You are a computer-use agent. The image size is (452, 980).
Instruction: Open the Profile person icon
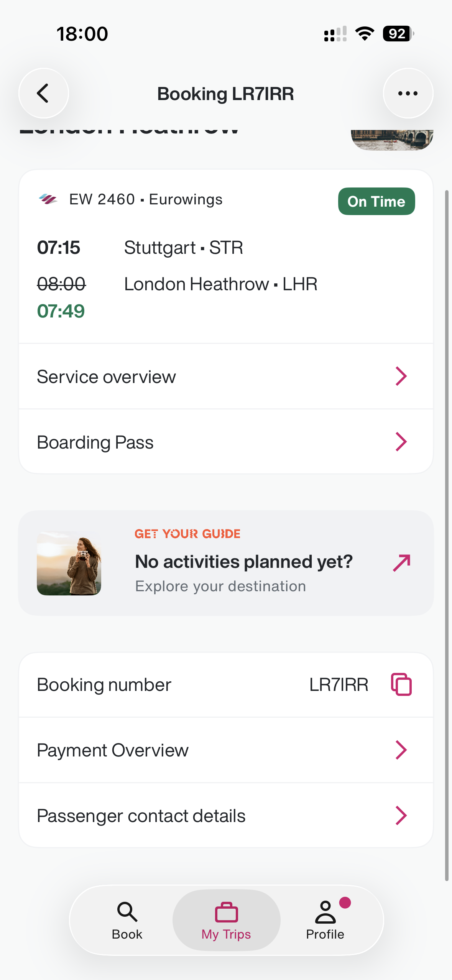tap(325, 912)
